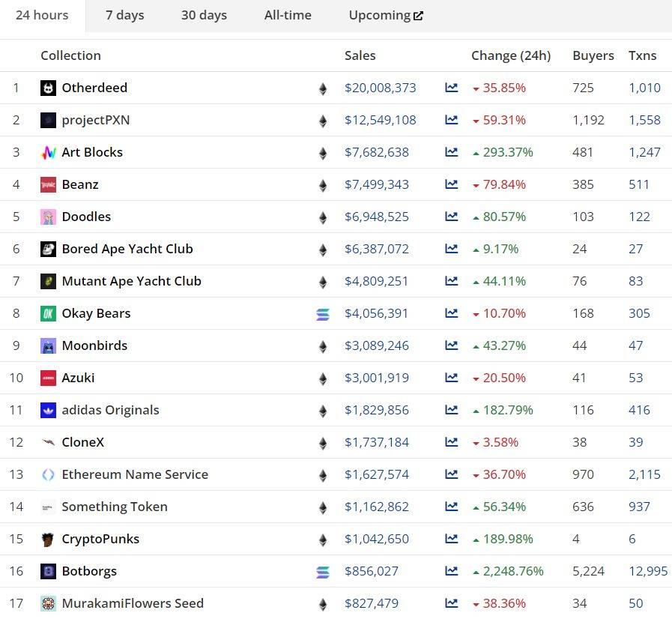Image resolution: width=672 pixels, height=619 pixels.
Task: Open the sales chart icon for Beanz
Action: point(451,184)
